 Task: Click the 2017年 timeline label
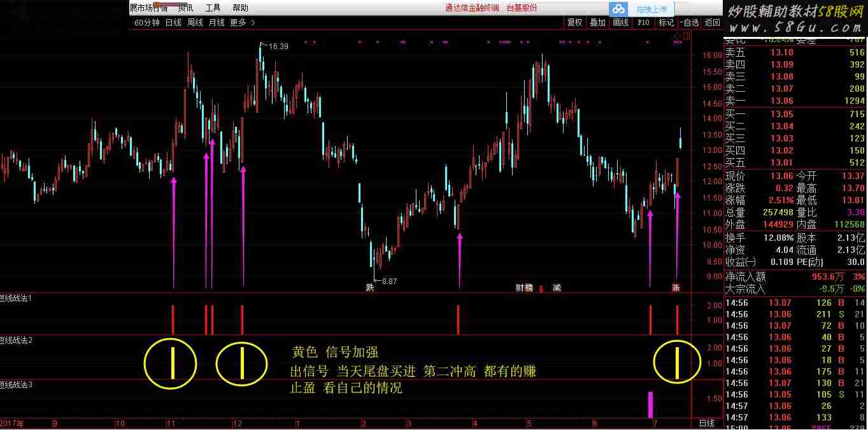(13, 423)
